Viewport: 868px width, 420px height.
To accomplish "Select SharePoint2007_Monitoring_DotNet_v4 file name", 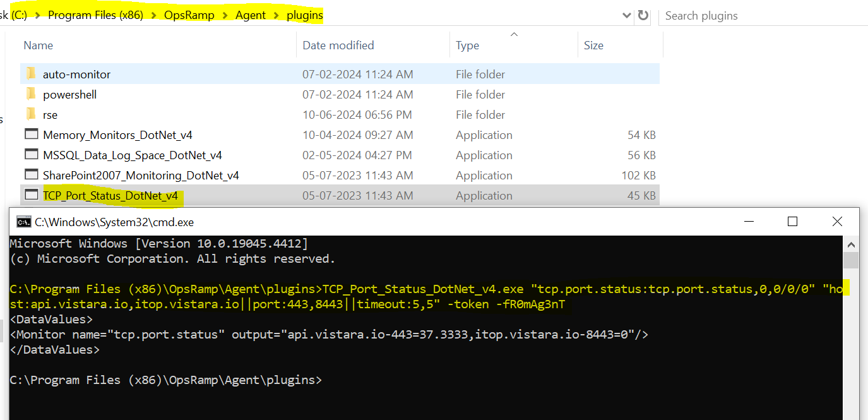I will pyautogui.click(x=141, y=175).
